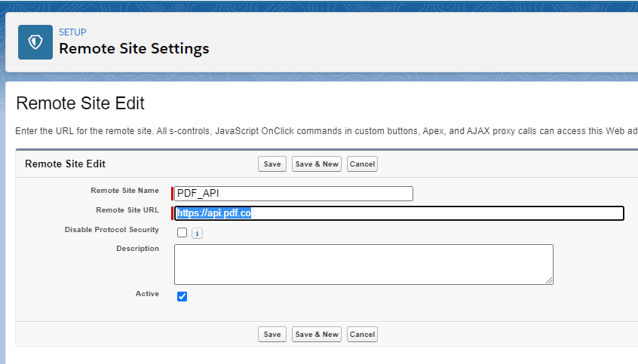Focus the Remote Site Name field with PDF_API

click(293, 194)
